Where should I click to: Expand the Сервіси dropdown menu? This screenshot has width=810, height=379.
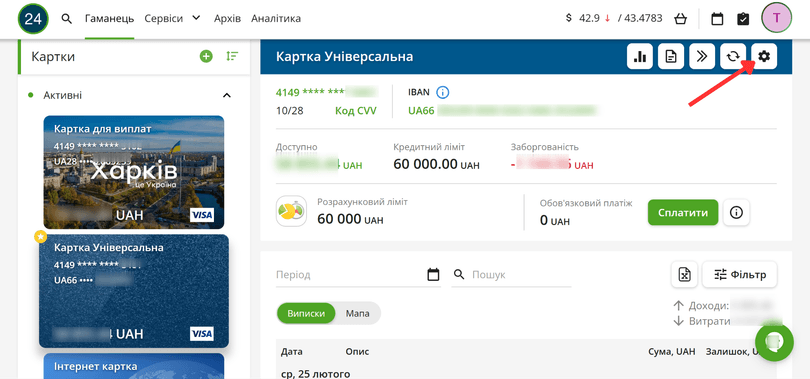(172, 19)
